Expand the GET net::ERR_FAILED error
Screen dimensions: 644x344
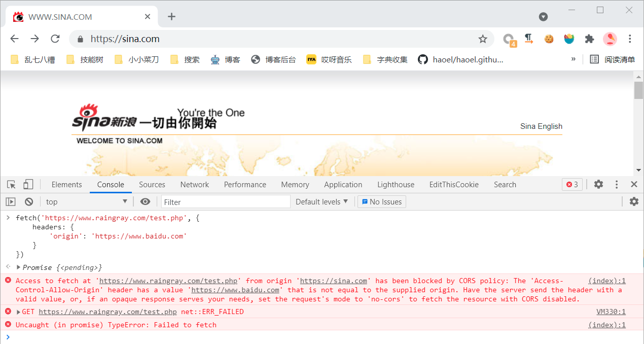pos(19,312)
